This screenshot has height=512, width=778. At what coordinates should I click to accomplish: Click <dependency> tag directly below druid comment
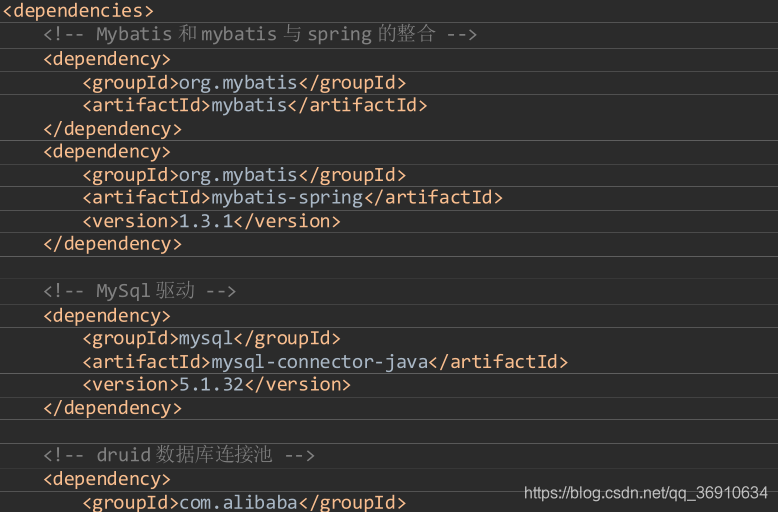tap(107, 479)
